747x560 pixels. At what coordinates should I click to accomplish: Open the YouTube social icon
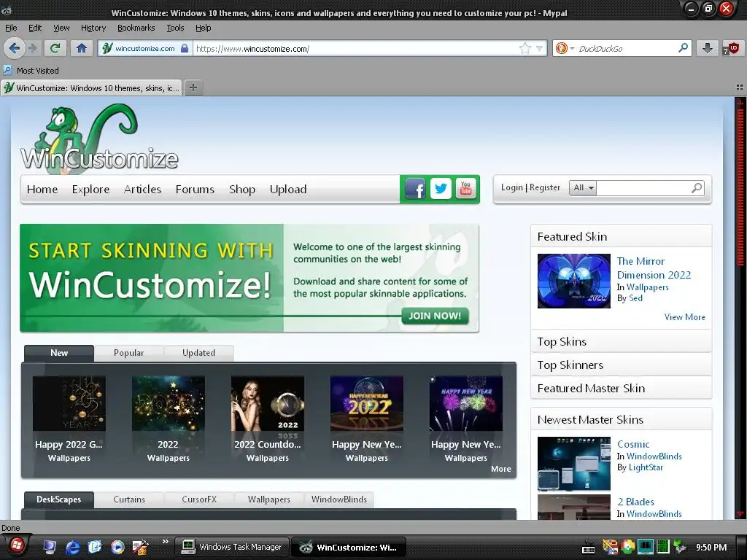(x=466, y=189)
